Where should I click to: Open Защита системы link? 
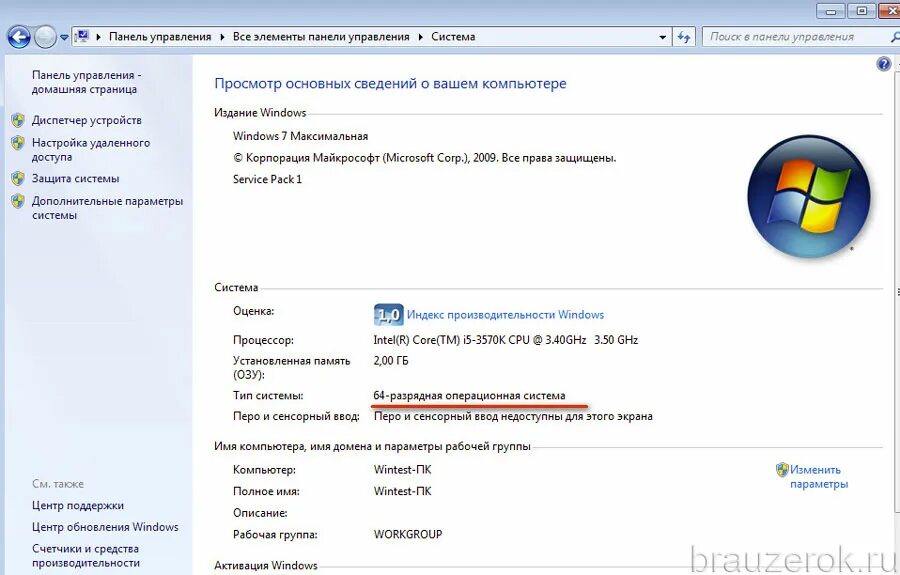(x=75, y=178)
